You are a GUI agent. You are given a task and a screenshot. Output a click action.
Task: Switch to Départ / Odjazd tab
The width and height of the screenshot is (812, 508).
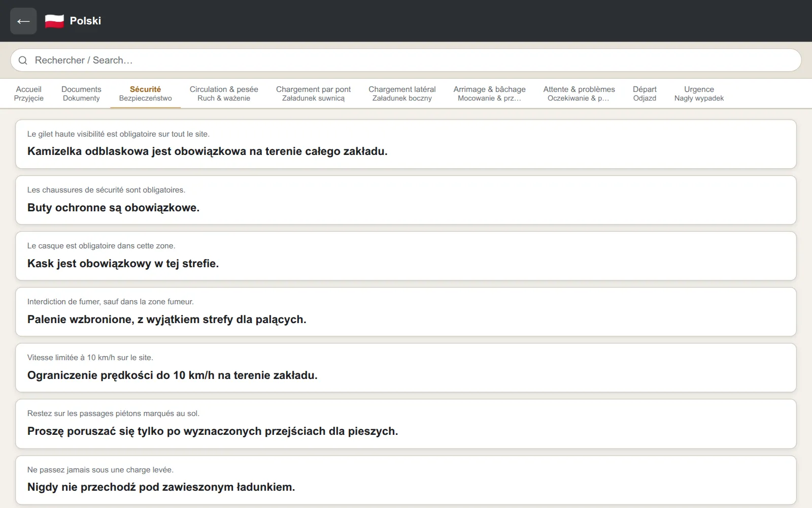pos(645,93)
